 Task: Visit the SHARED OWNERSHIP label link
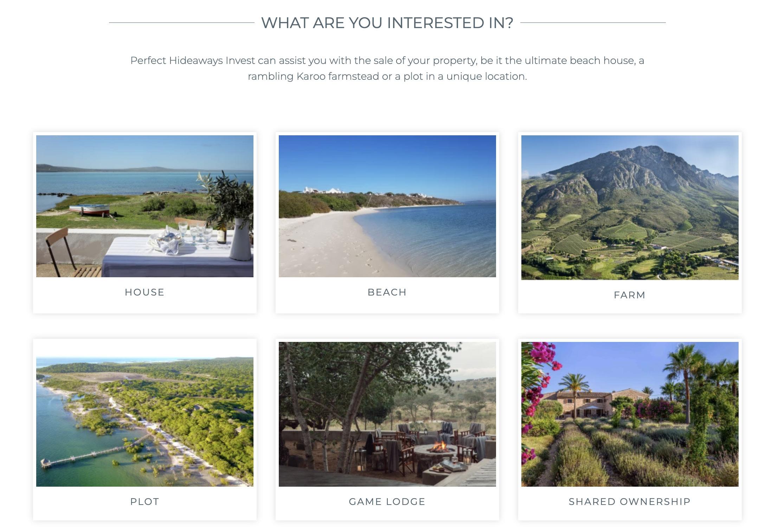tap(630, 501)
